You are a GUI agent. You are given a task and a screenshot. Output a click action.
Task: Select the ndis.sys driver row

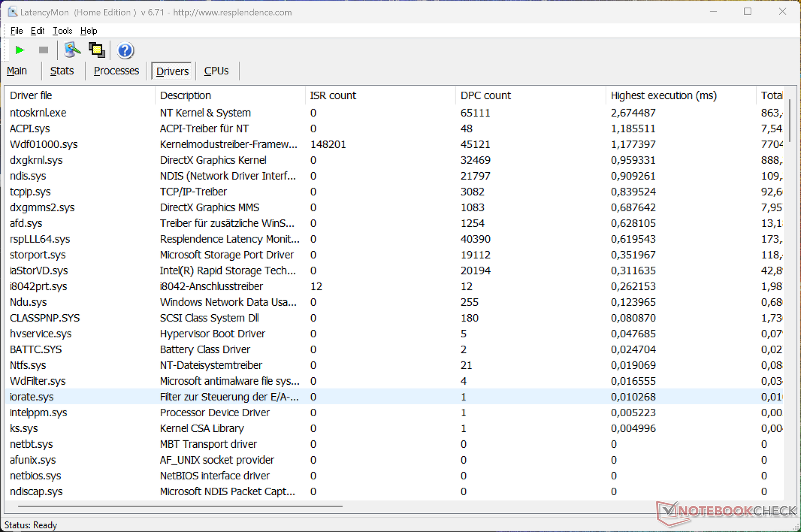point(394,176)
